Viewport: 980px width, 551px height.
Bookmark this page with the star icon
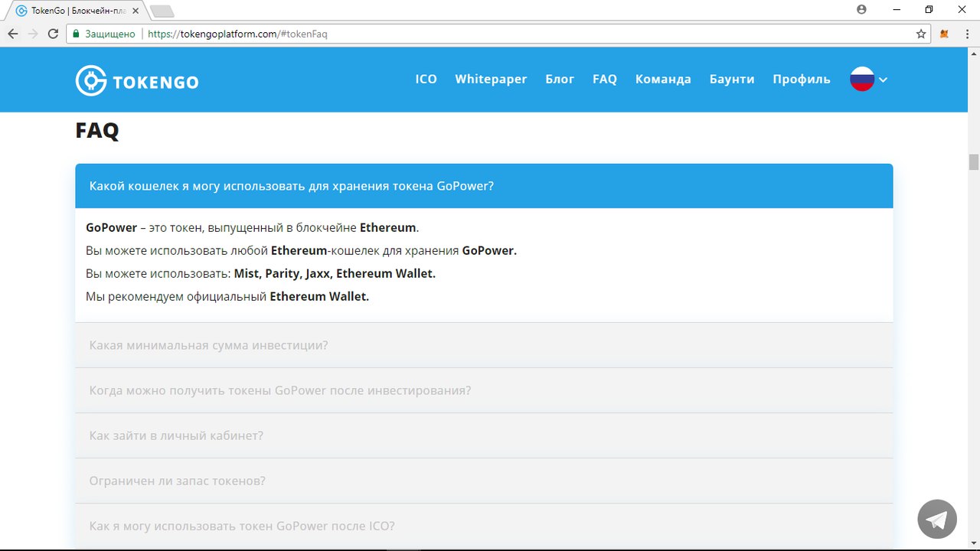921,34
